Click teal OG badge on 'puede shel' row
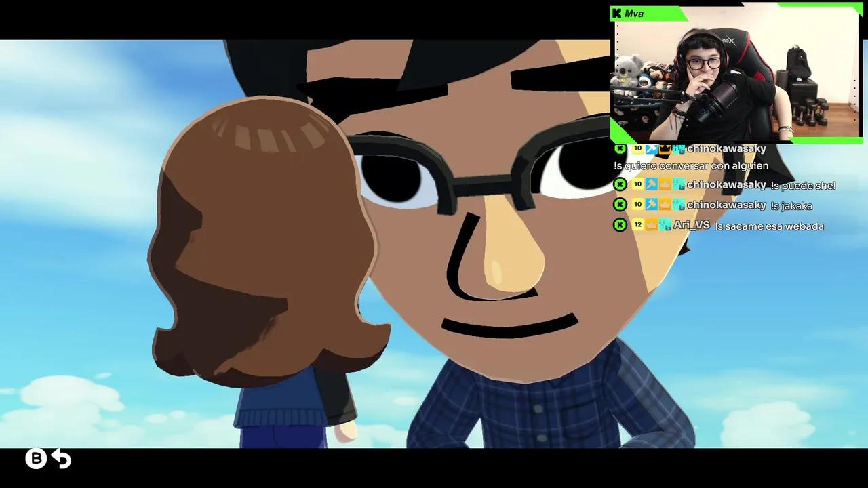 pyautogui.click(x=678, y=184)
